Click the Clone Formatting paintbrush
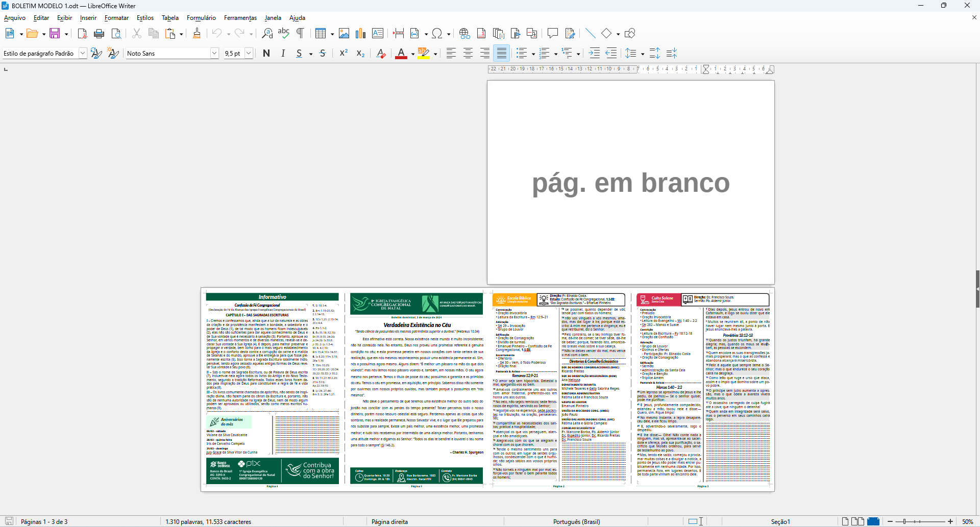This screenshot has width=980, height=527. coord(197,34)
